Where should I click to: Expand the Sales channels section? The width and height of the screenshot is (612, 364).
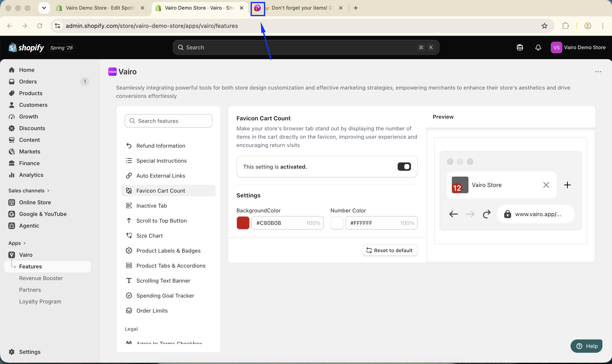[29, 191]
